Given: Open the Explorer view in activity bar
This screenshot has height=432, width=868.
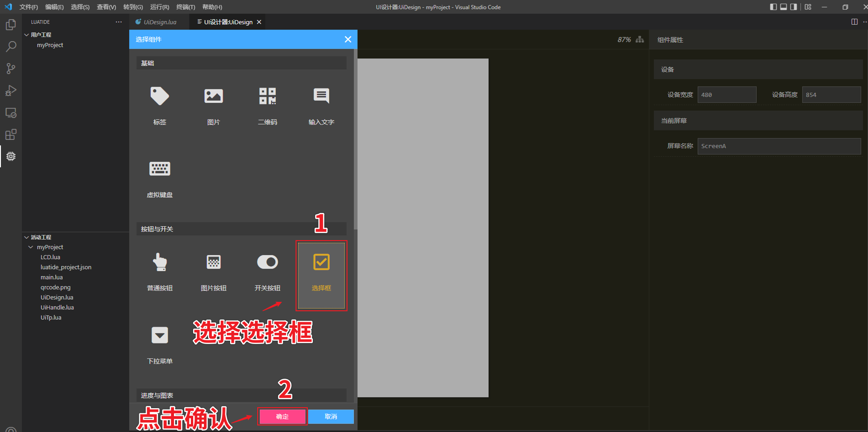Looking at the screenshot, I should [11, 24].
